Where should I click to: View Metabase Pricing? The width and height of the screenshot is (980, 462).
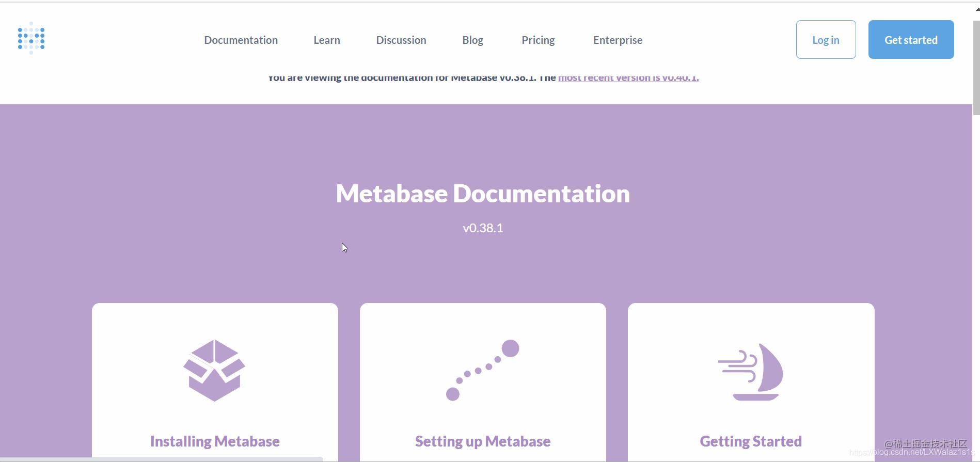coord(538,40)
